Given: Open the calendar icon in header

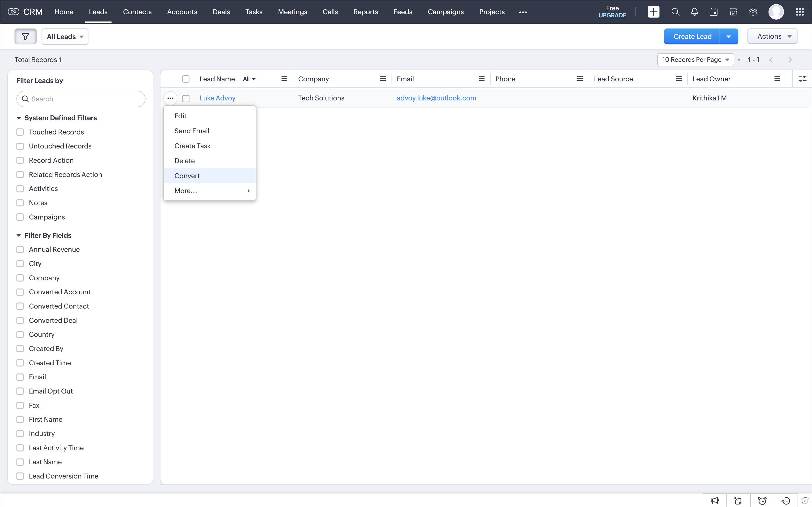Looking at the screenshot, I should point(713,12).
